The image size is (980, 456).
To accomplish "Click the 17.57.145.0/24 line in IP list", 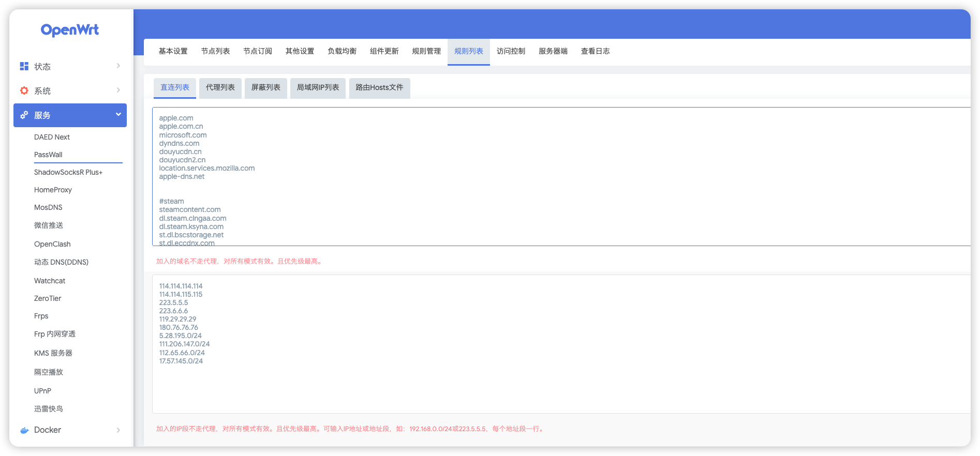I will tap(181, 361).
